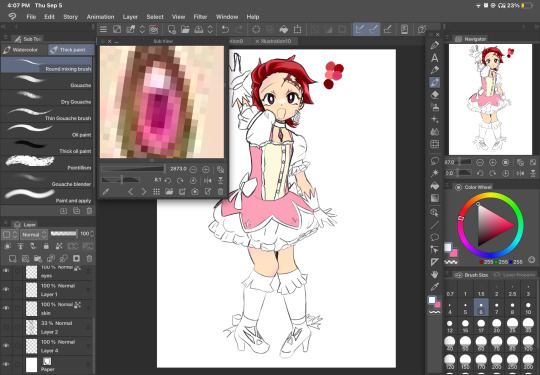Click New document icon in command bar
This screenshot has height=375, width=540.
tap(172, 30)
